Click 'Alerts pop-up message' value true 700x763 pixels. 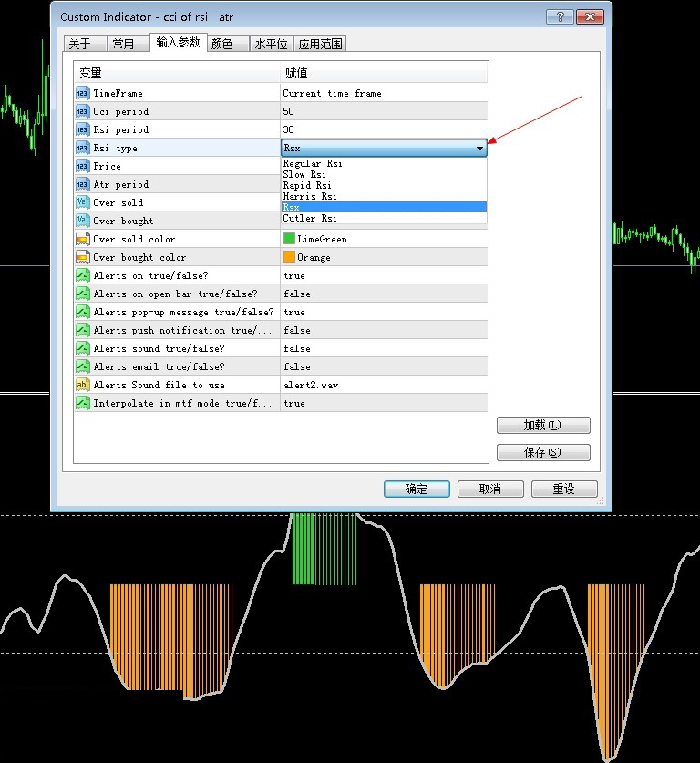coord(384,312)
